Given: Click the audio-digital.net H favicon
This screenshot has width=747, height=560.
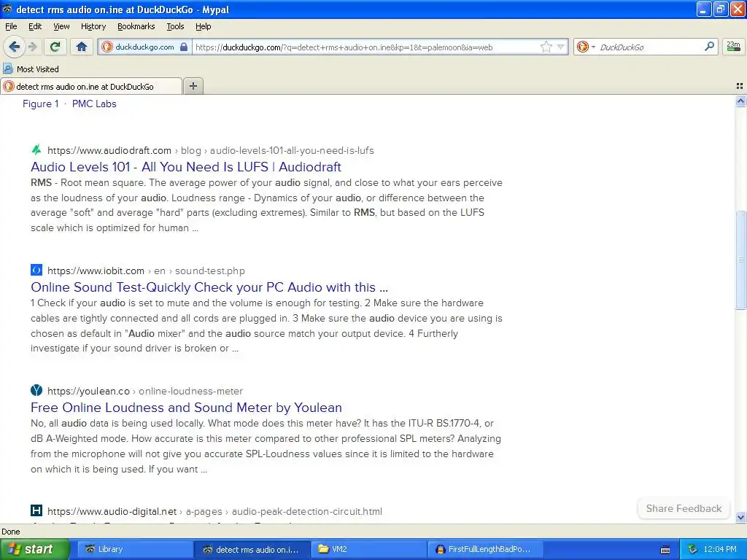Looking at the screenshot, I should [36, 511].
